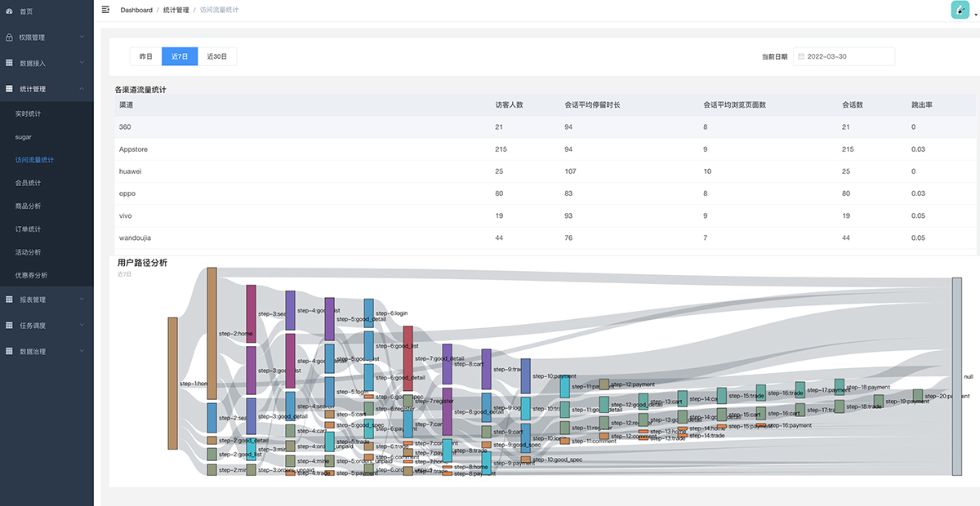Click the step-1:home Sankey node
The image size is (980, 506).
tap(172, 383)
